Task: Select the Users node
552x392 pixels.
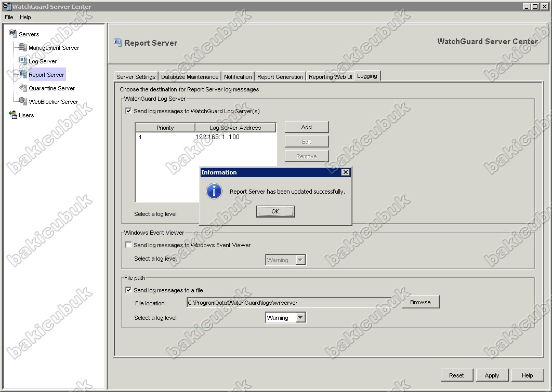Action: (x=26, y=115)
